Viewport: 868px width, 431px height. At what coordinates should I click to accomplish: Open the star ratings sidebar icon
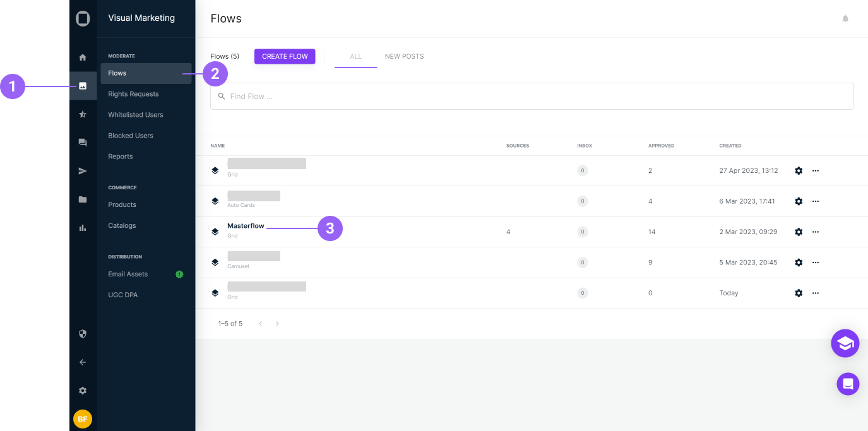[x=83, y=114]
